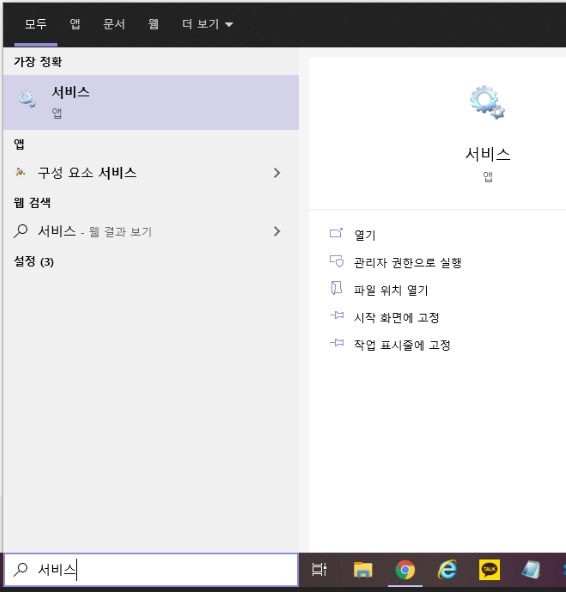Select the 구성 요소 서비스 result

click(151, 173)
